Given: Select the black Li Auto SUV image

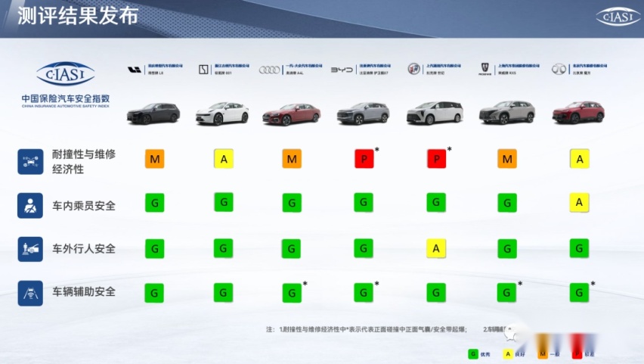Looking at the screenshot, I should (x=153, y=114).
